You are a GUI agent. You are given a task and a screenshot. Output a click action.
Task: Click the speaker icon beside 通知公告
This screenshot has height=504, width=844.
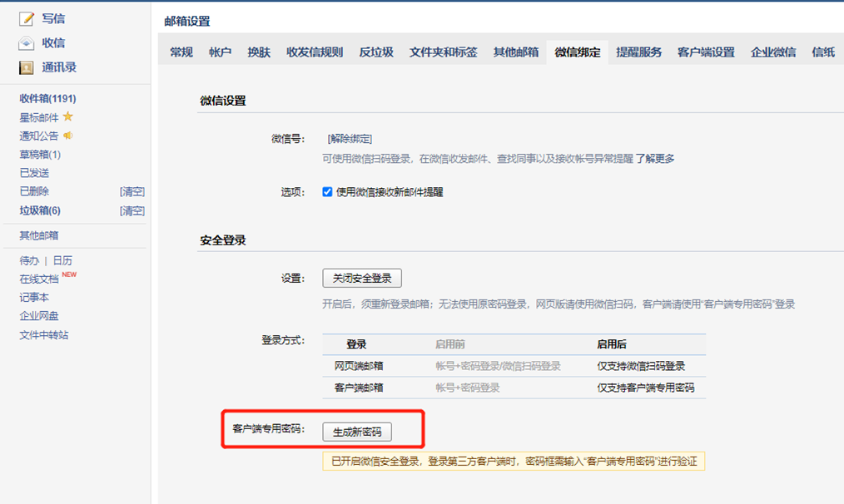tap(67, 136)
